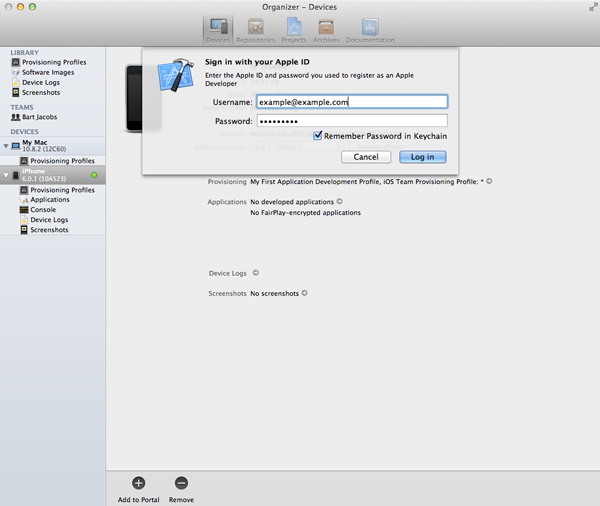Click arrow icon next to Provisioning Profile

point(489,181)
